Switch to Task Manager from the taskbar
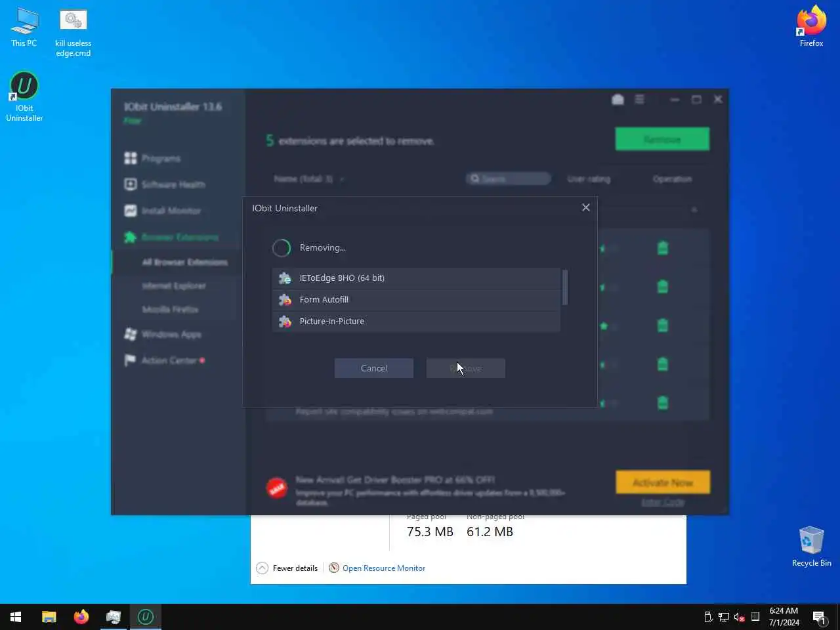 (114, 617)
